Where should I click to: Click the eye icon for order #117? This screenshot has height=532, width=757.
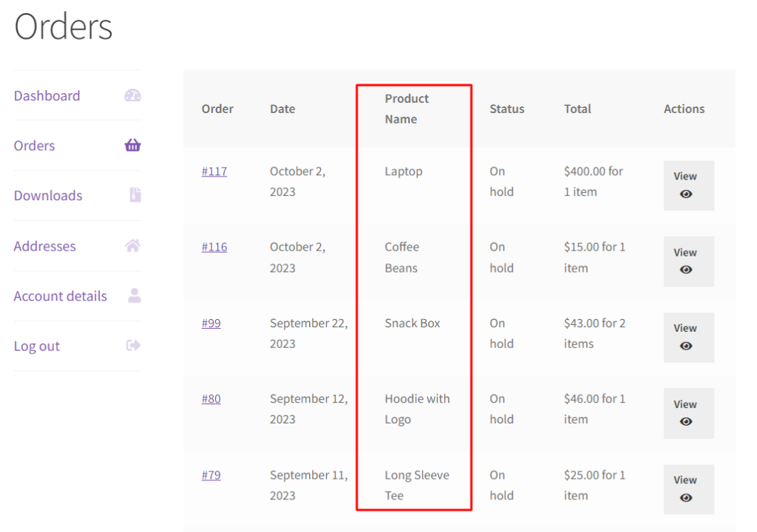(x=686, y=194)
